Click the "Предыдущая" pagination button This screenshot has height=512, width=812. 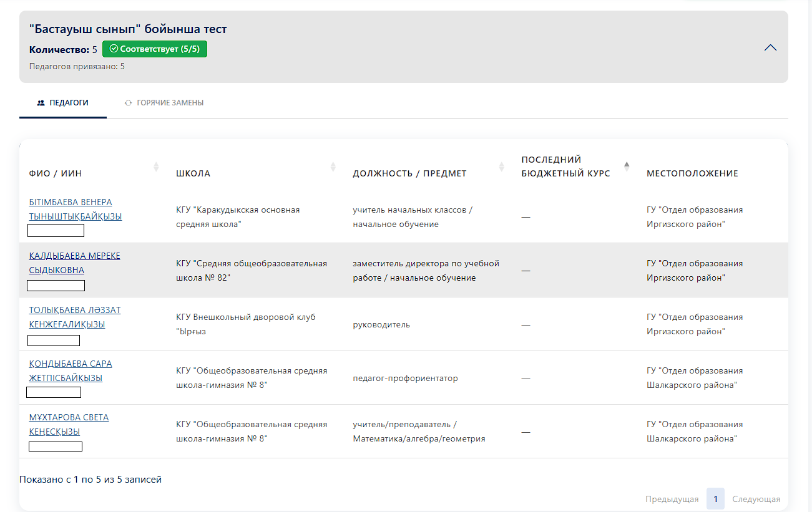coord(672,499)
